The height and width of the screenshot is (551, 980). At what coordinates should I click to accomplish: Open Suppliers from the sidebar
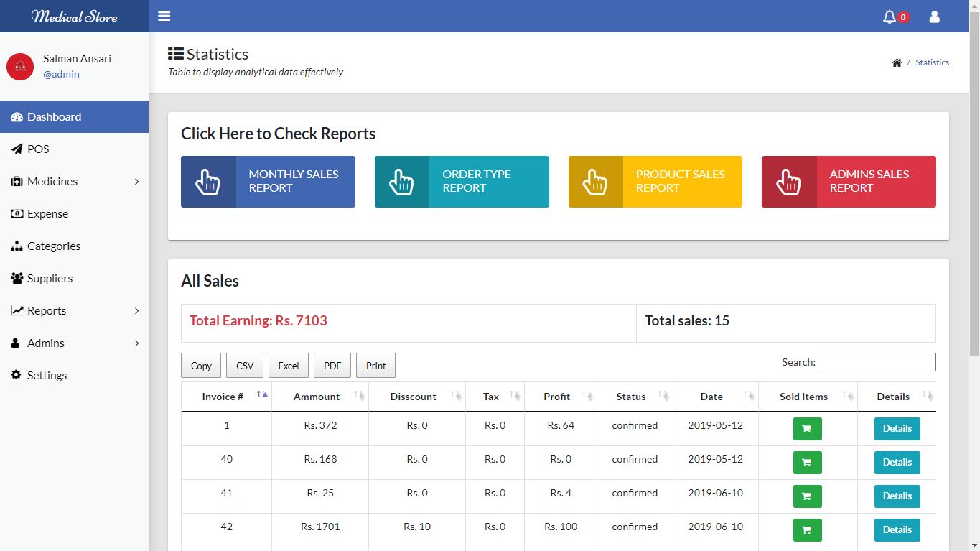click(50, 279)
